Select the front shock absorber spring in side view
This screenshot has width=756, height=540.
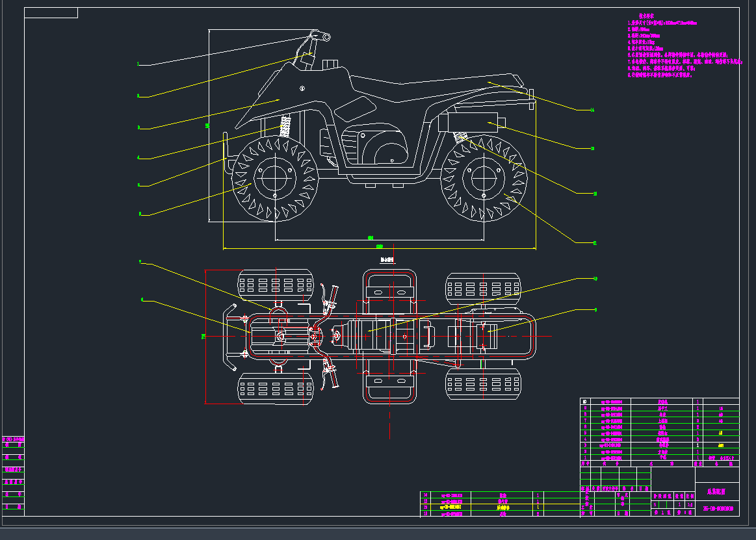coord(286,127)
